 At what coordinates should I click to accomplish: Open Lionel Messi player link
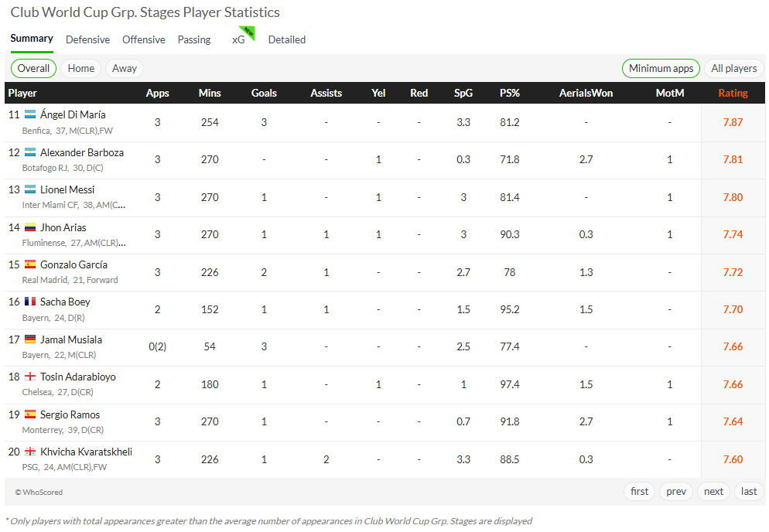(x=67, y=189)
